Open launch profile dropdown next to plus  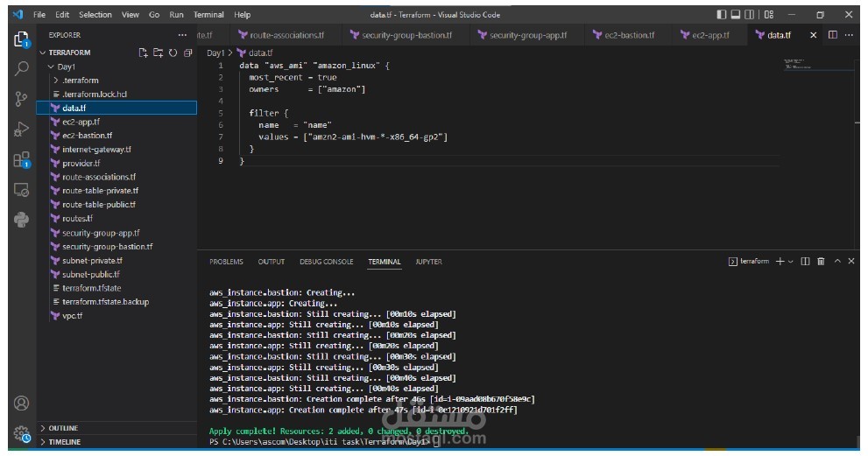(791, 261)
